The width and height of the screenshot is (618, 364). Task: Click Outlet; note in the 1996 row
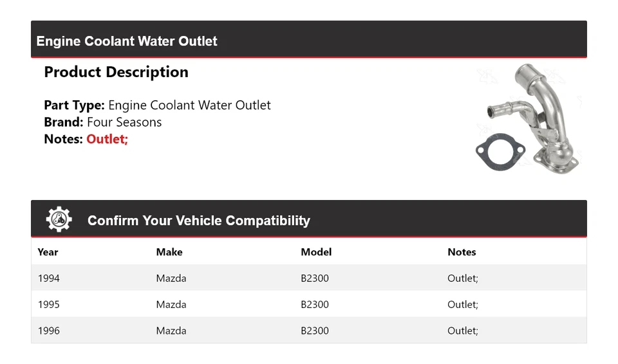click(x=463, y=331)
